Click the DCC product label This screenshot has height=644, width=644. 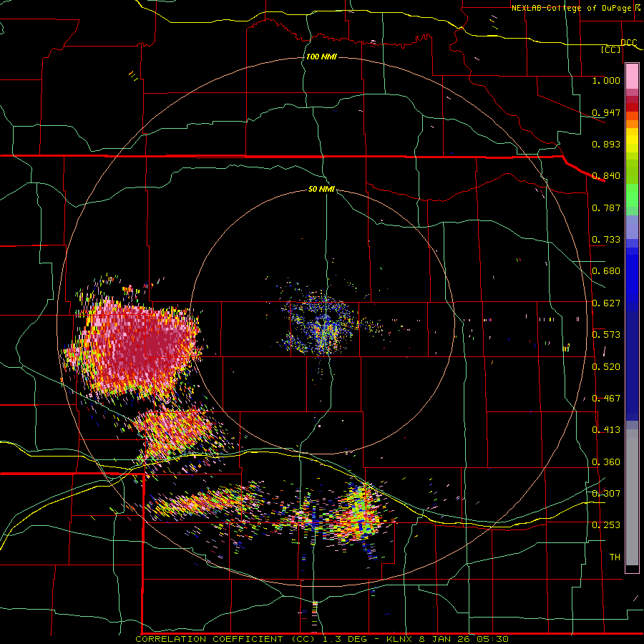click(x=628, y=42)
